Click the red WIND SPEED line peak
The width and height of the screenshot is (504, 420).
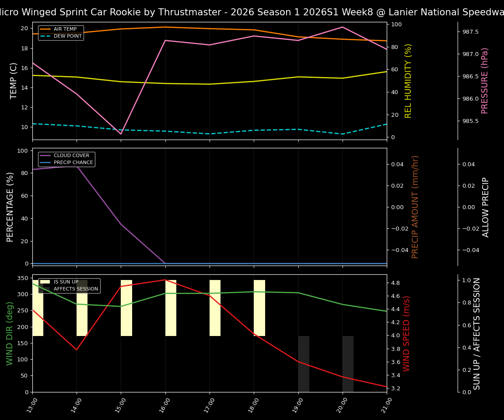click(x=165, y=280)
